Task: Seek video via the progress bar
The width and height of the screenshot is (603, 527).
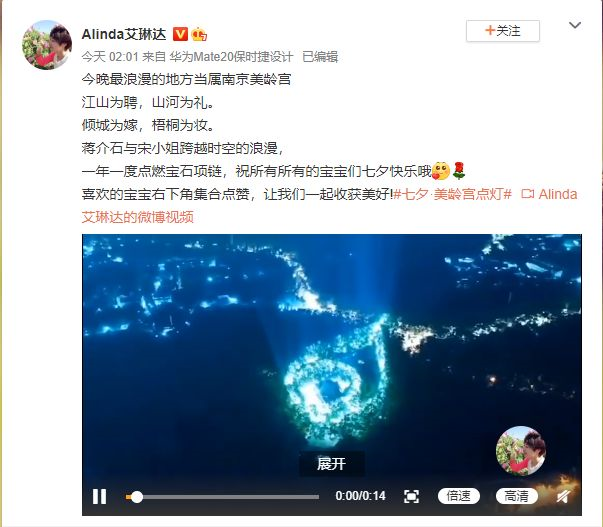Action: pyautogui.click(x=222, y=497)
